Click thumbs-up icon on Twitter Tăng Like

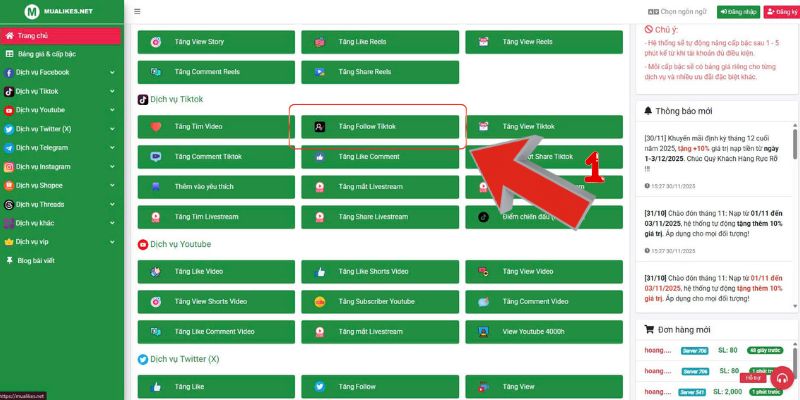(x=156, y=387)
